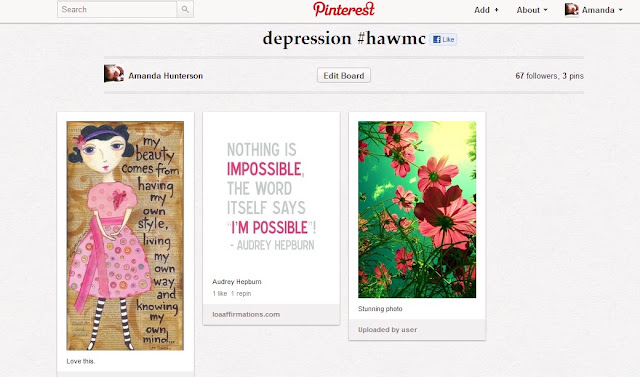Visit loaaffirmations.com source link

point(246,315)
